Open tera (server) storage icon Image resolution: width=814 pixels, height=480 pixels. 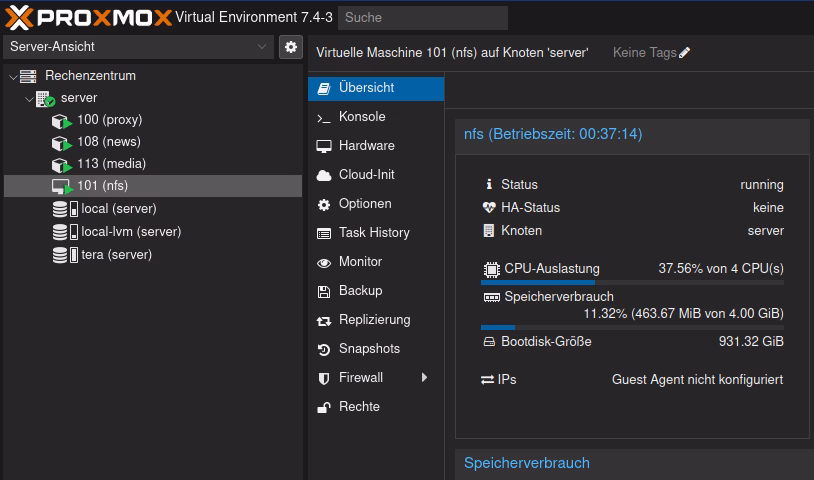tap(65, 254)
